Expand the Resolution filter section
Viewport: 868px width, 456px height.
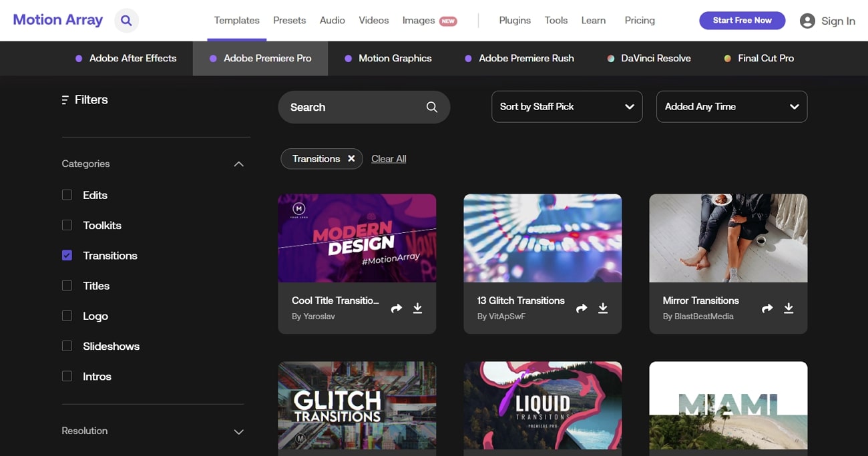coord(238,431)
